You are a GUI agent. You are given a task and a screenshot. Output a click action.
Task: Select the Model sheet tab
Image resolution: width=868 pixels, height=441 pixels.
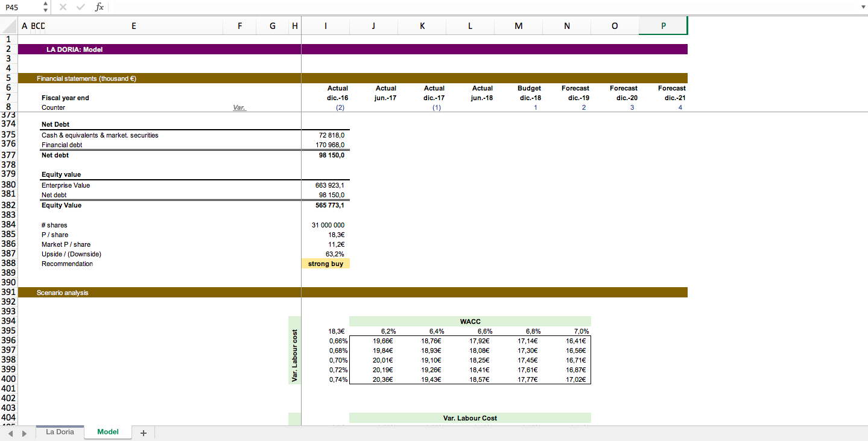pos(107,432)
